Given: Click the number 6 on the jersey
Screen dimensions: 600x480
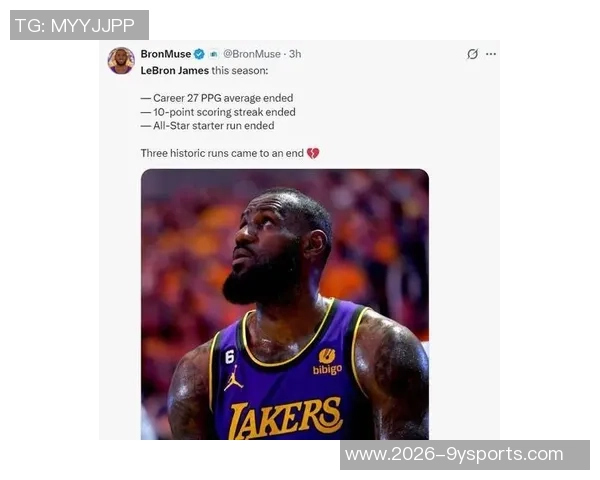Looking at the screenshot, I should (230, 357).
